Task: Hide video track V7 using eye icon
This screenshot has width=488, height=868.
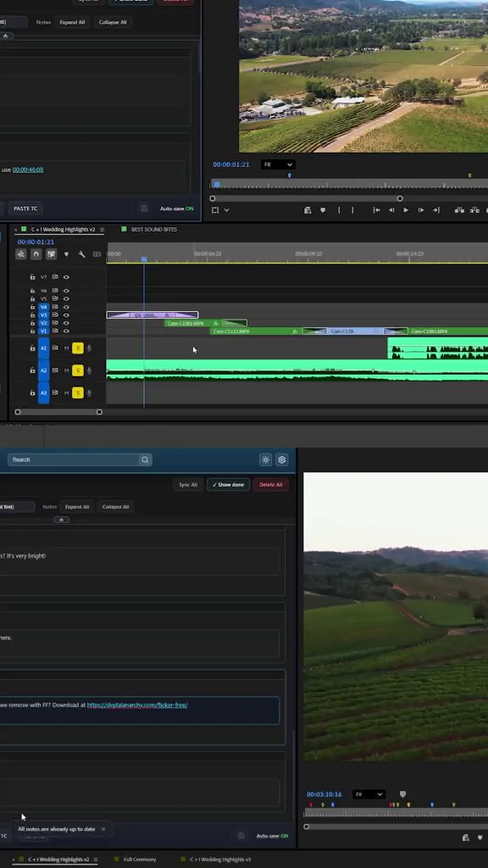Action: coord(66,277)
